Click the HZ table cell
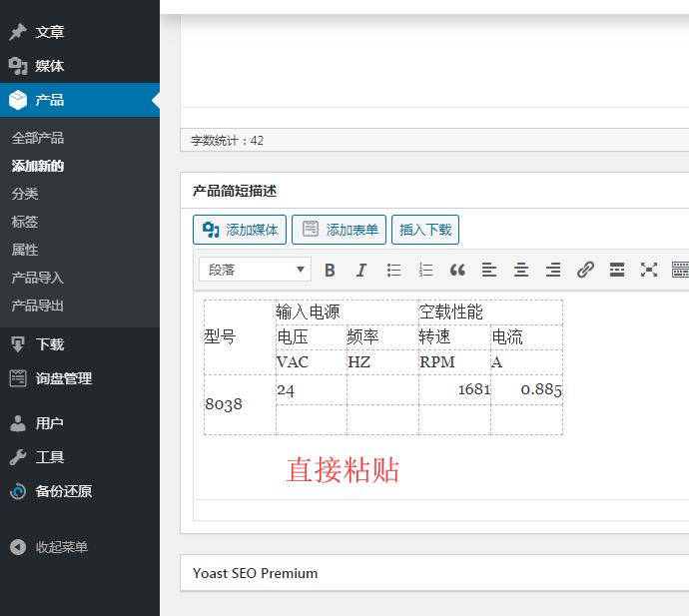Viewport: 689px width, 616px height. [382, 362]
